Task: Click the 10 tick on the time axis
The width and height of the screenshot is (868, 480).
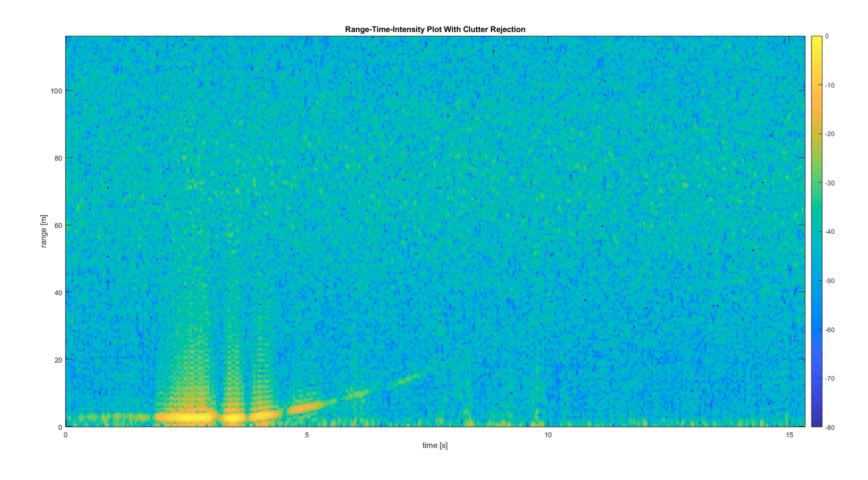Action: point(548,435)
